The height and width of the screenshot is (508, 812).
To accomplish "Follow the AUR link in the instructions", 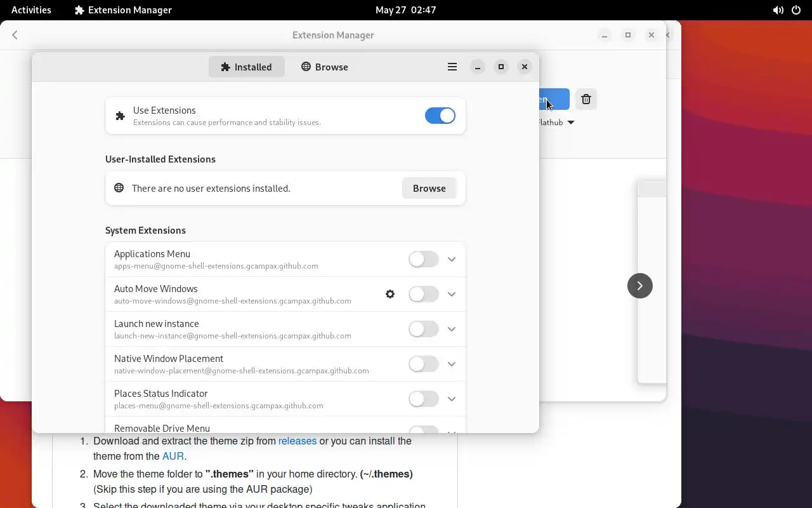I will 173,456.
